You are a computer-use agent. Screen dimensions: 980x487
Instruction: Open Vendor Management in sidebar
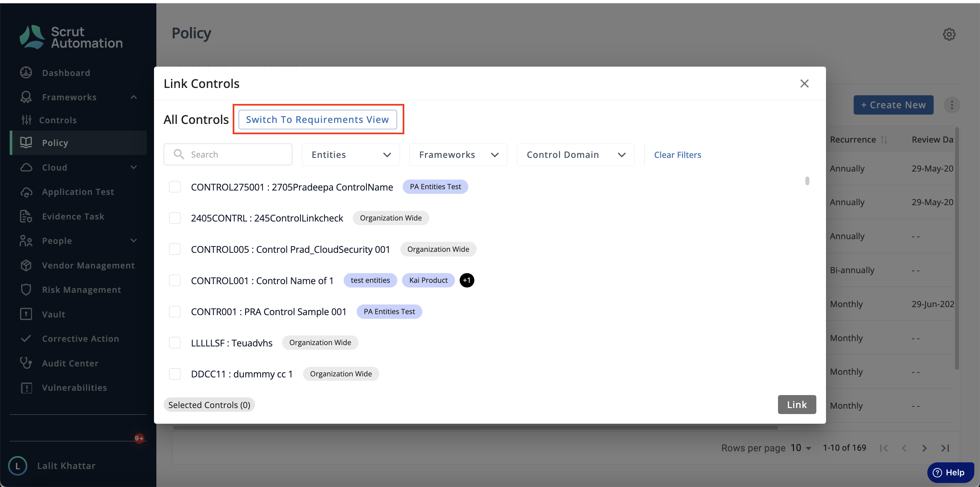pos(78,265)
